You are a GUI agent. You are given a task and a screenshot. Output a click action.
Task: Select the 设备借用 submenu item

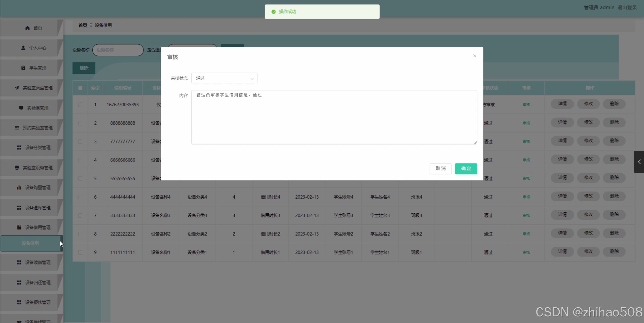(x=30, y=243)
